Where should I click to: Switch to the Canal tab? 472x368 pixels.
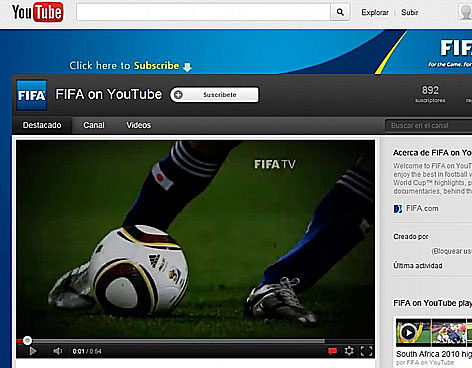point(94,125)
